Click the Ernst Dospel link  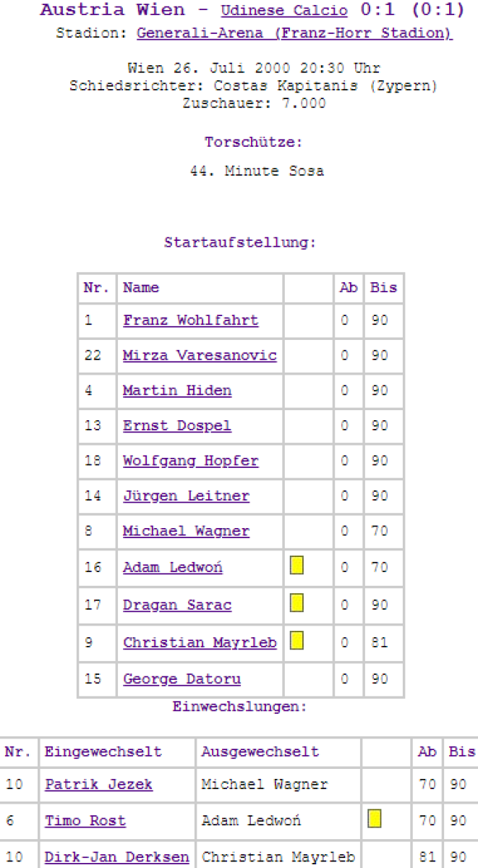177,425
